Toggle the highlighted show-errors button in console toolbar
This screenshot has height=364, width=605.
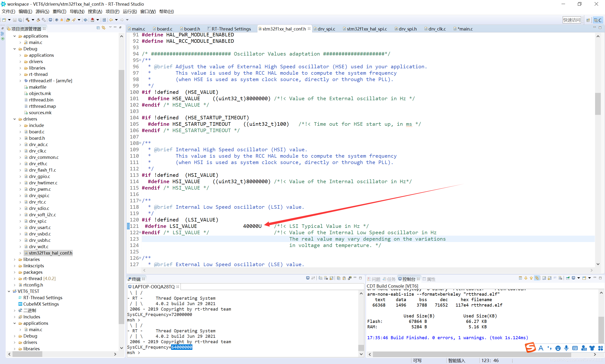pos(537,278)
